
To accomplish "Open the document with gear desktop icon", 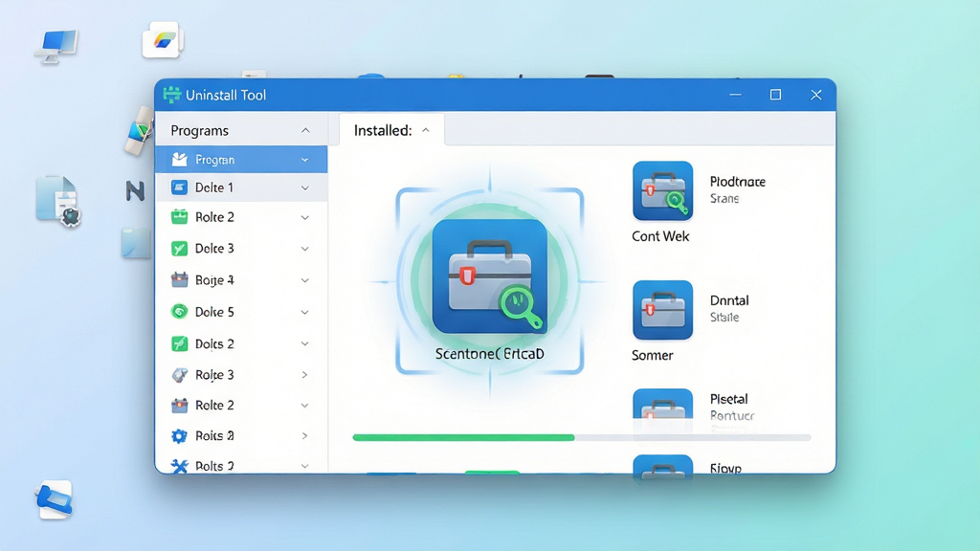I will point(58,201).
